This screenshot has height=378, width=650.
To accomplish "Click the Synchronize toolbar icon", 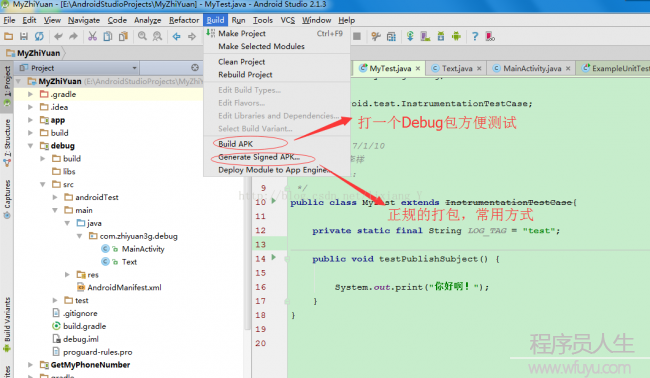I will (x=39, y=36).
